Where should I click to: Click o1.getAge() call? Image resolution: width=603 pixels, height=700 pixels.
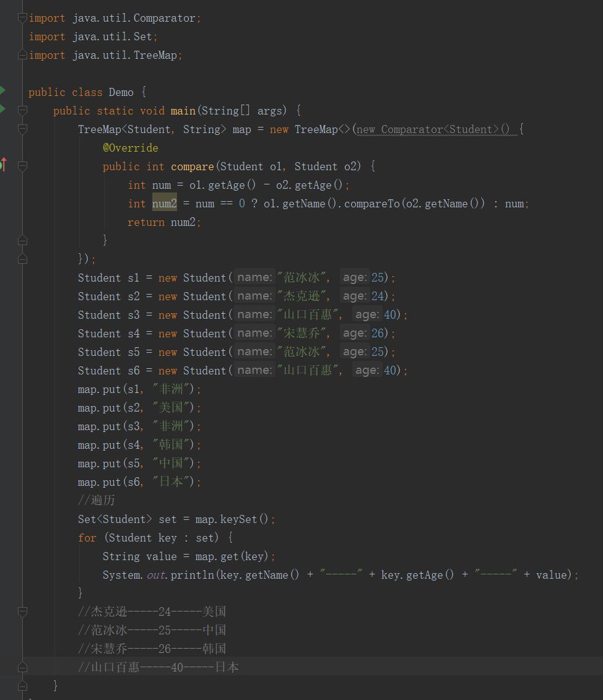tap(222, 185)
